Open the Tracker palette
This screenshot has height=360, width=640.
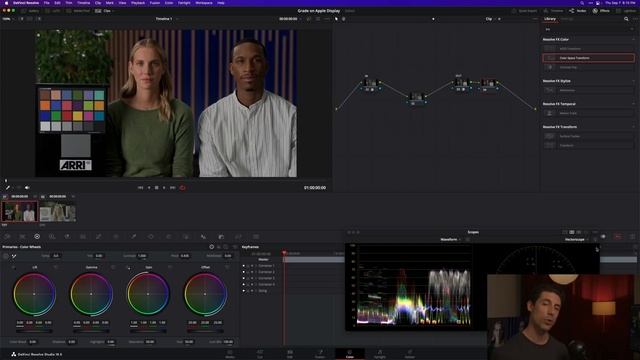pyautogui.click(x=169, y=236)
